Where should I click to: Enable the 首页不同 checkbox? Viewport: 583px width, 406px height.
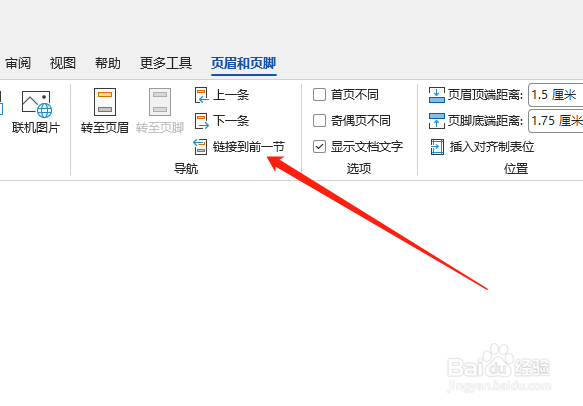[319, 95]
